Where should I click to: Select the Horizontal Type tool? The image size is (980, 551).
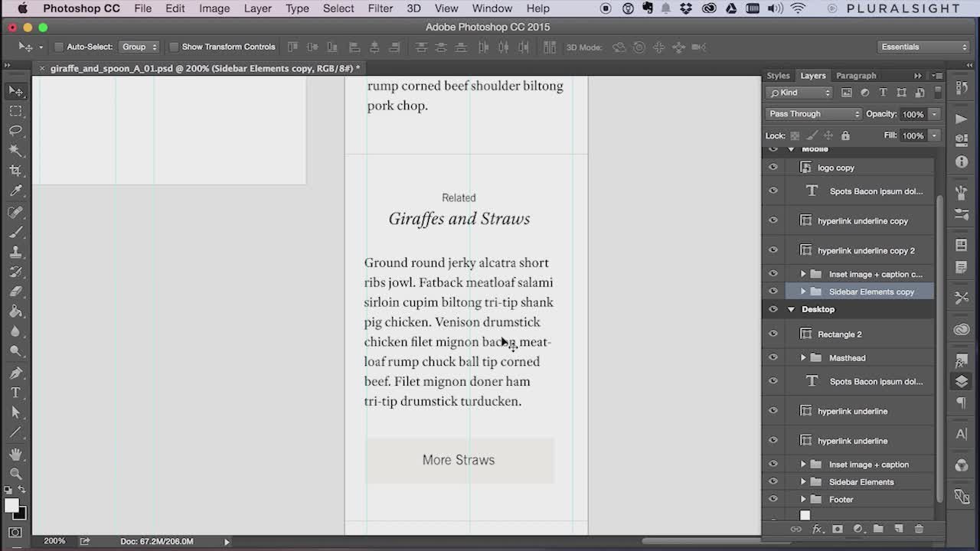(x=15, y=393)
